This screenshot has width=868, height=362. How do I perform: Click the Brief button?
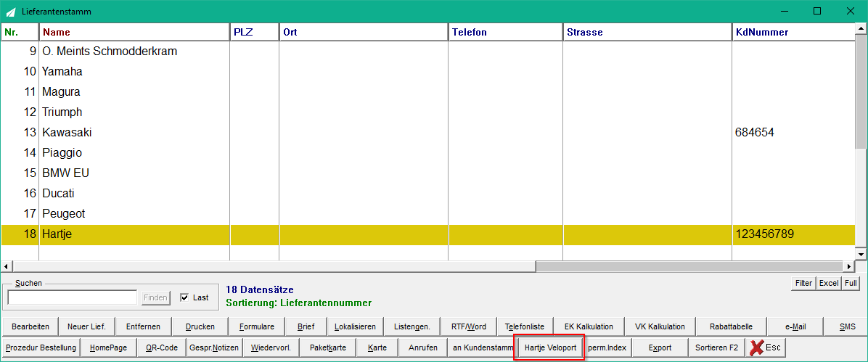tap(306, 326)
